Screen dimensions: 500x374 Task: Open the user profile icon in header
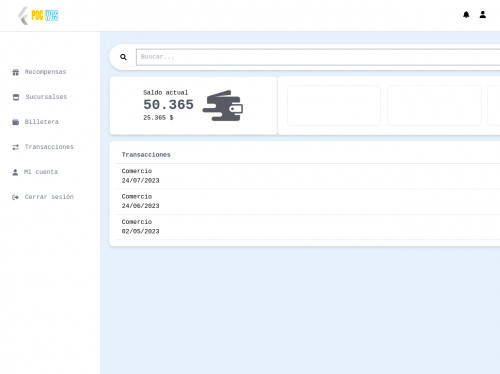[483, 15]
